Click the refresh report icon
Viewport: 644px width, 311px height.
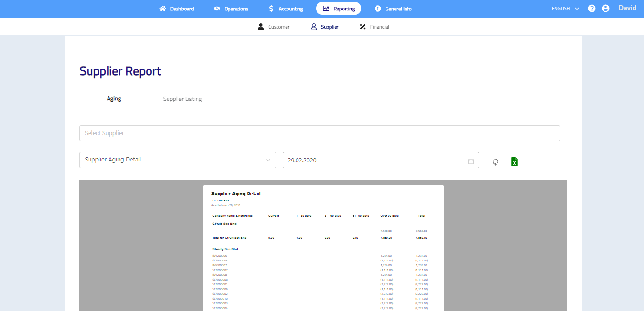click(x=495, y=161)
